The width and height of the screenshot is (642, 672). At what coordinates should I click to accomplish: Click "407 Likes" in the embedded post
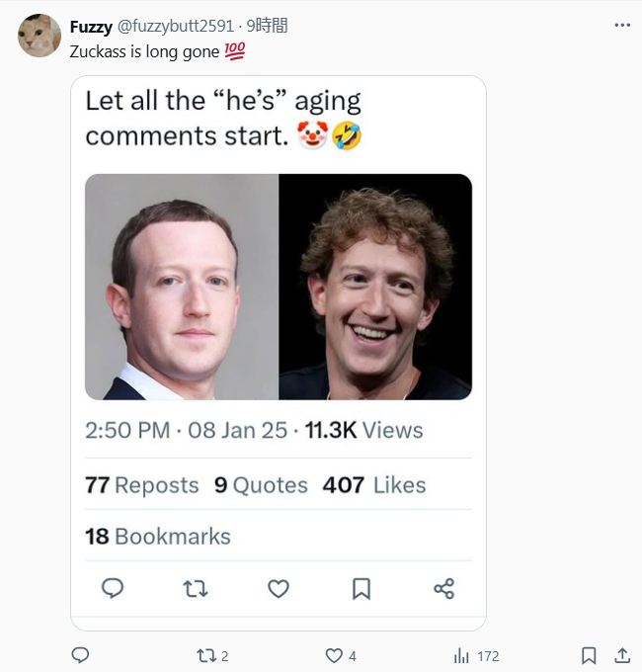pyautogui.click(x=374, y=485)
